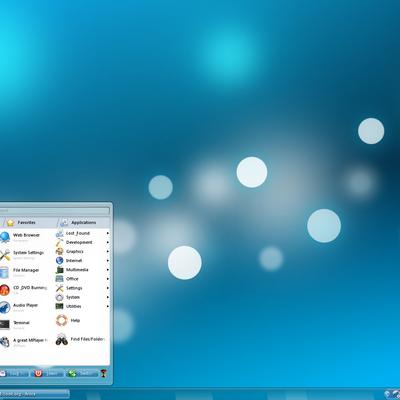Expand the Lost_found submenu arrow
The width and height of the screenshot is (400, 400).
pos(108,233)
